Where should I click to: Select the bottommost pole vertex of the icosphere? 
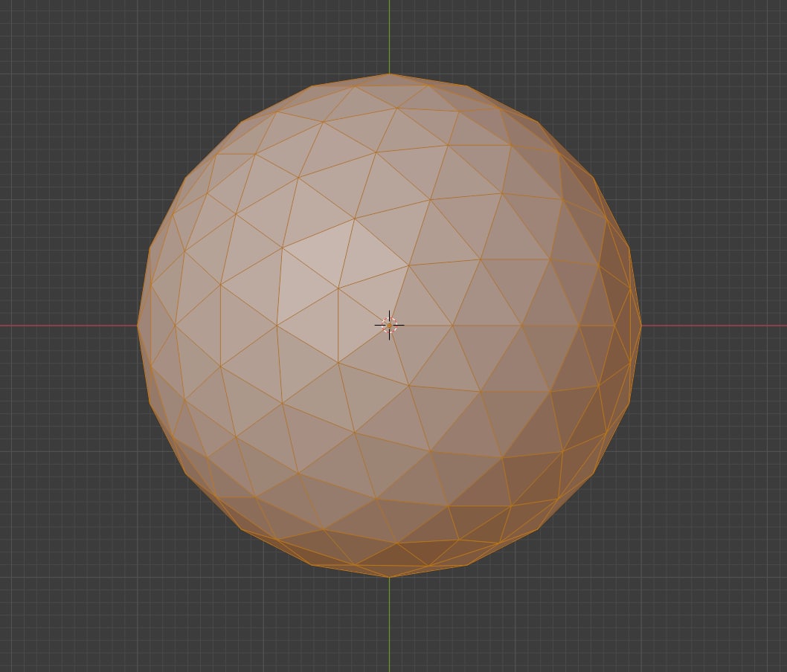pos(390,577)
